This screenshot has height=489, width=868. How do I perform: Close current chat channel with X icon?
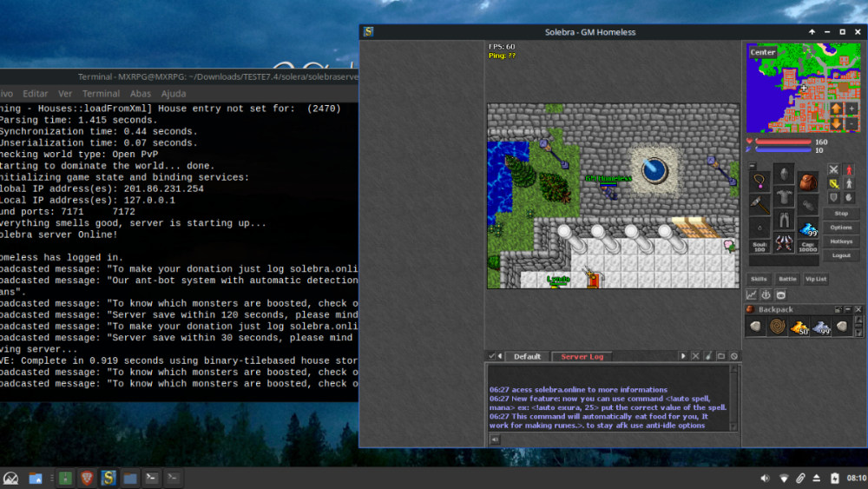(x=695, y=356)
